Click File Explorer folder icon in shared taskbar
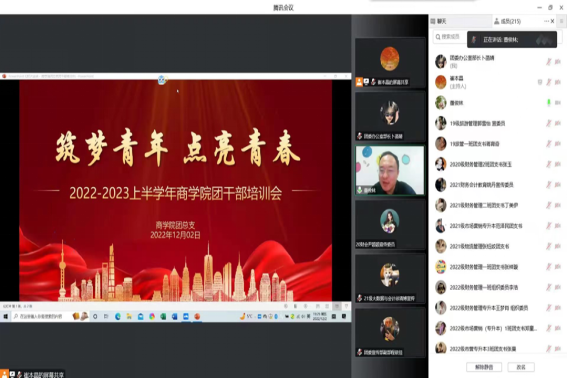This screenshot has width=567, height=378. click(129, 317)
